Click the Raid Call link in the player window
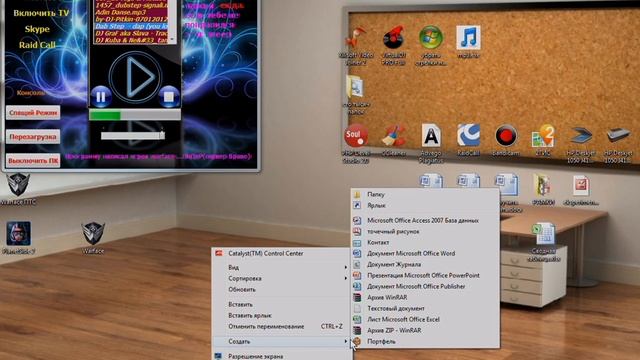This screenshot has width=640, height=360. click(37, 45)
